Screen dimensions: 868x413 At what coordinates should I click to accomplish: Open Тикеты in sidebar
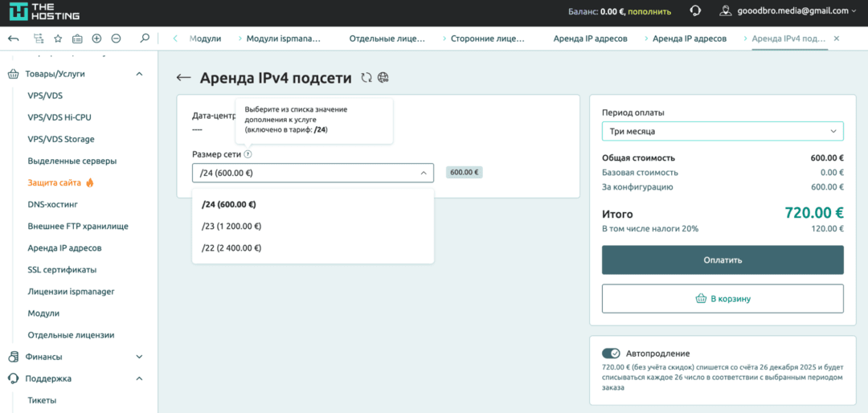pos(42,400)
